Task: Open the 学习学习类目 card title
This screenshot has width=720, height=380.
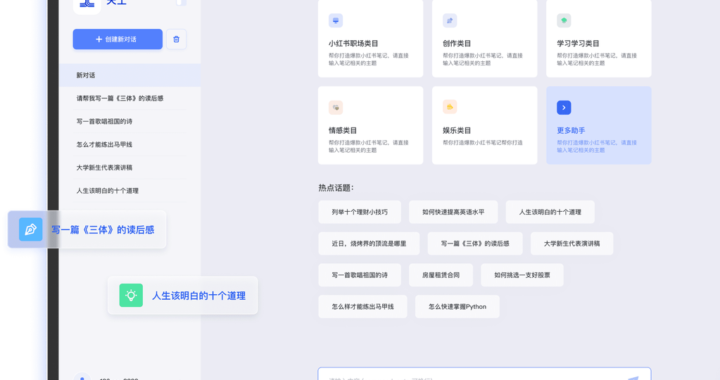Action: pyautogui.click(x=578, y=44)
